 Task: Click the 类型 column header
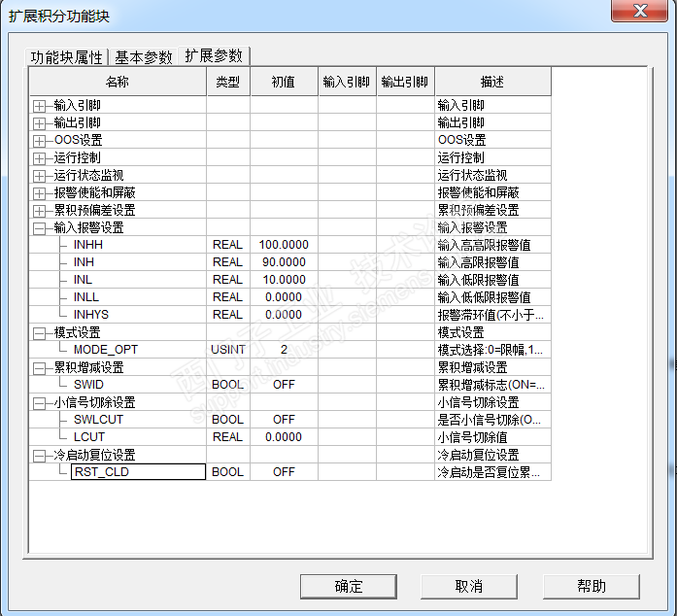click(x=228, y=82)
